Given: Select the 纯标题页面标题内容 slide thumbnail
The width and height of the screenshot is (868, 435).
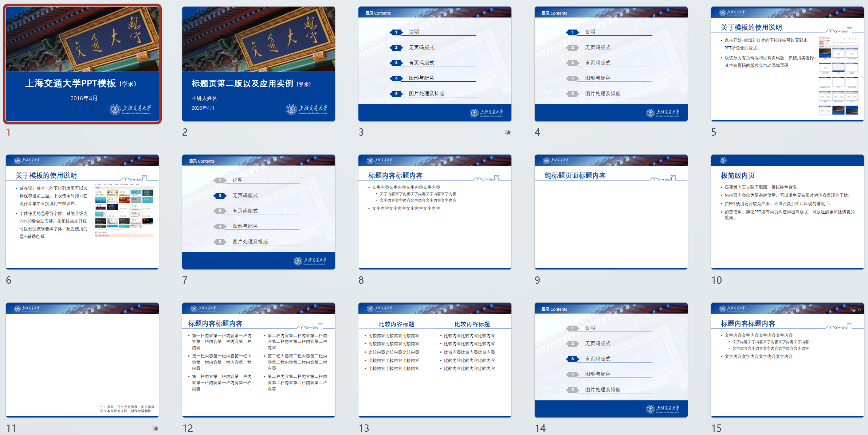Looking at the screenshot, I should click(611, 212).
